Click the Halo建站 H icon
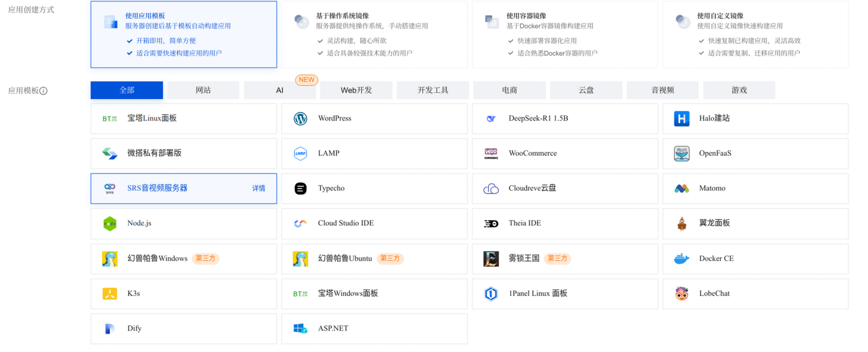Viewport: 868px width, 352px height. [x=682, y=118]
